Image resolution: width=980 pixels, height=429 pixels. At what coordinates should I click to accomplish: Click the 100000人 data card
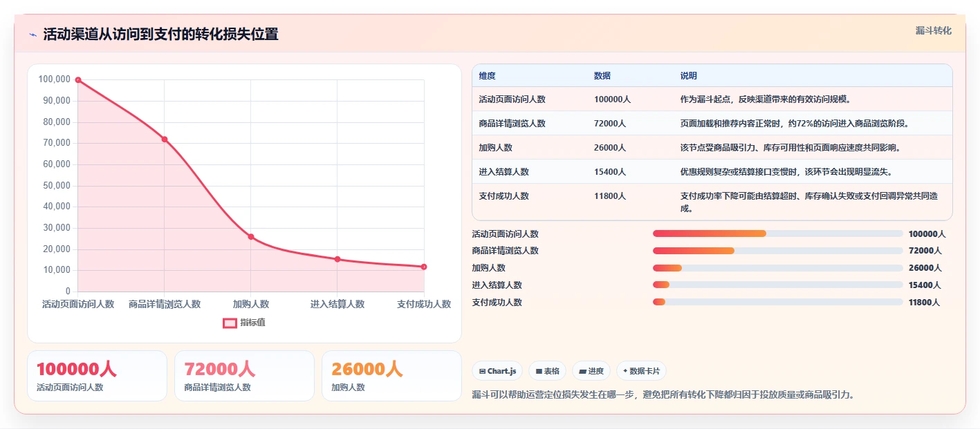97,376
